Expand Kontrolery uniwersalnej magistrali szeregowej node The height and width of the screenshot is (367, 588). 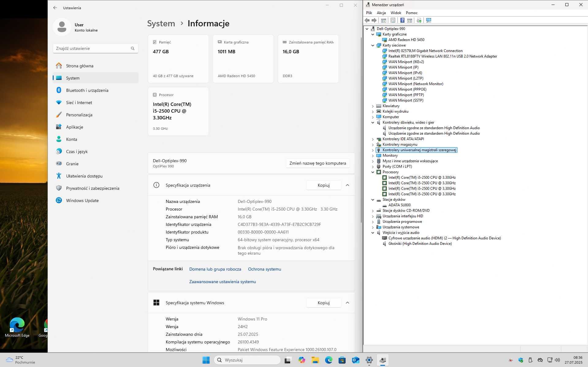click(373, 150)
